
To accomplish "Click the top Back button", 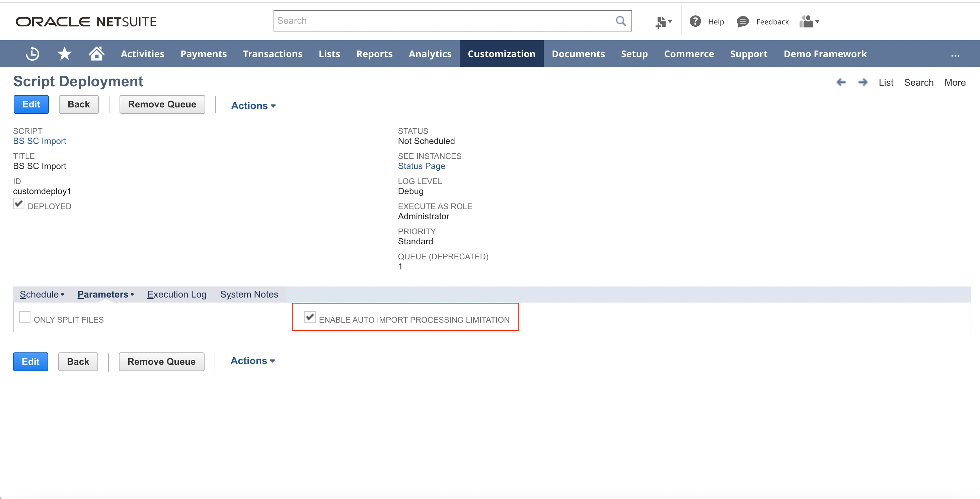I will point(79,104).
